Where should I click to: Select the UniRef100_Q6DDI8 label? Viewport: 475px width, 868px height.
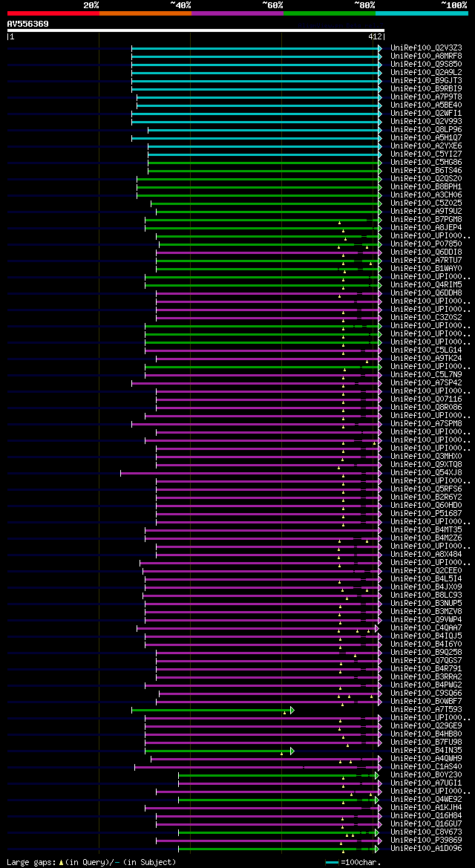point(426,252)
